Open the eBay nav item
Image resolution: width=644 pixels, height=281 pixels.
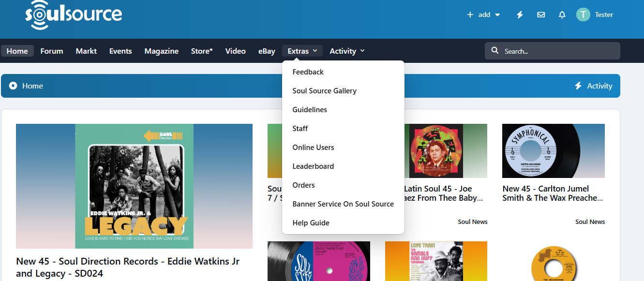pos(267,51)
